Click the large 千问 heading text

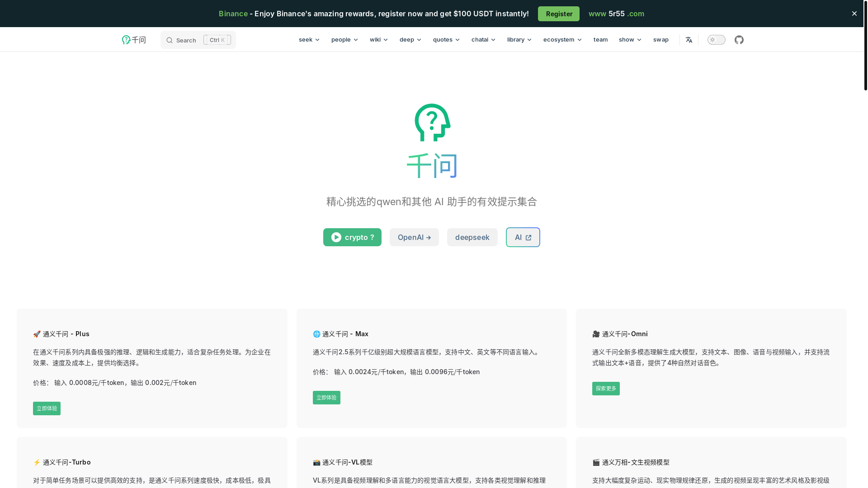point(432,166)
